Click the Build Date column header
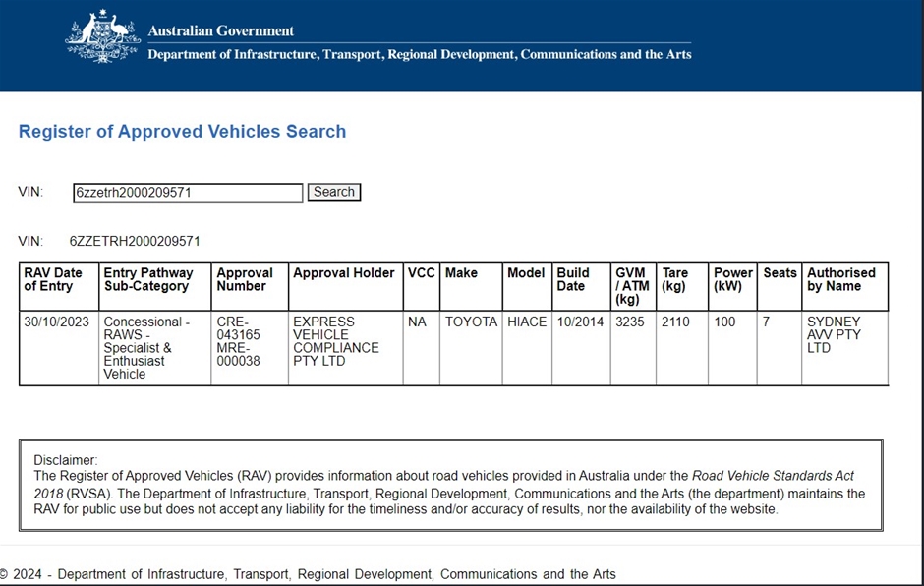The image size is (924, 586). click(x=573, y=280)
